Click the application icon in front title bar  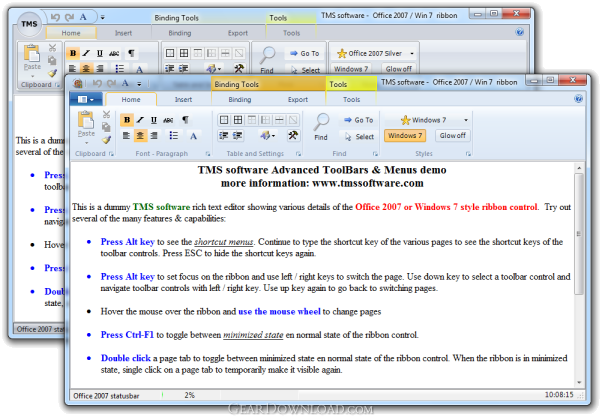pyautogui.click(x=78, y=83)
